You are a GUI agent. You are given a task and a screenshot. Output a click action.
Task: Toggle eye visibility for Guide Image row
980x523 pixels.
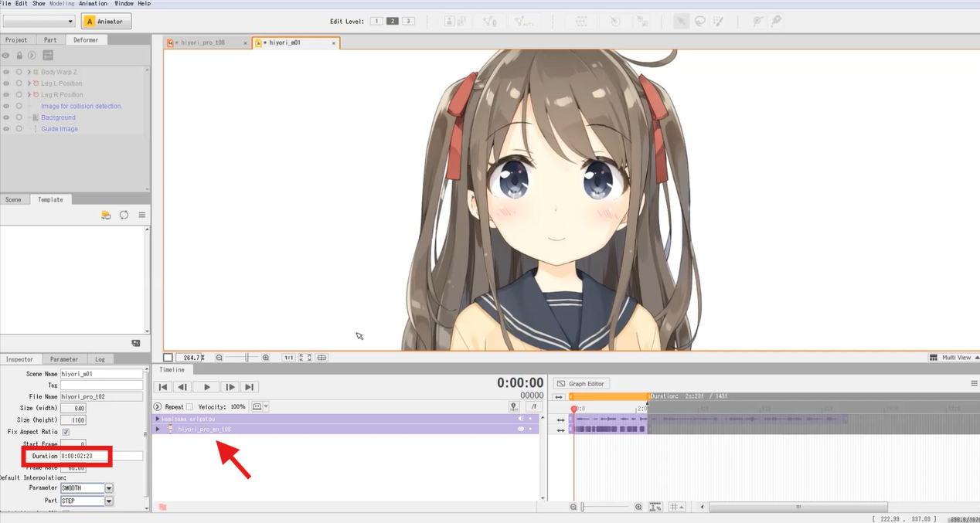tap(6, 129)
